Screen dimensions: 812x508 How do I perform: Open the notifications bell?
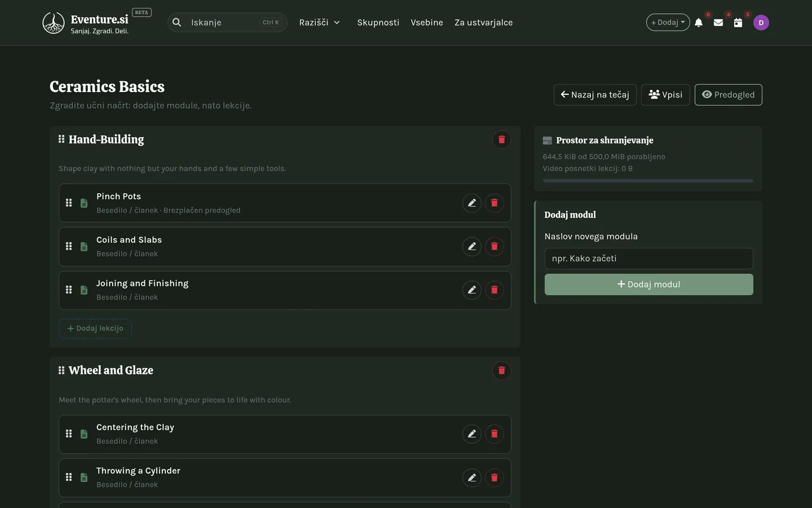click(699, 23)
